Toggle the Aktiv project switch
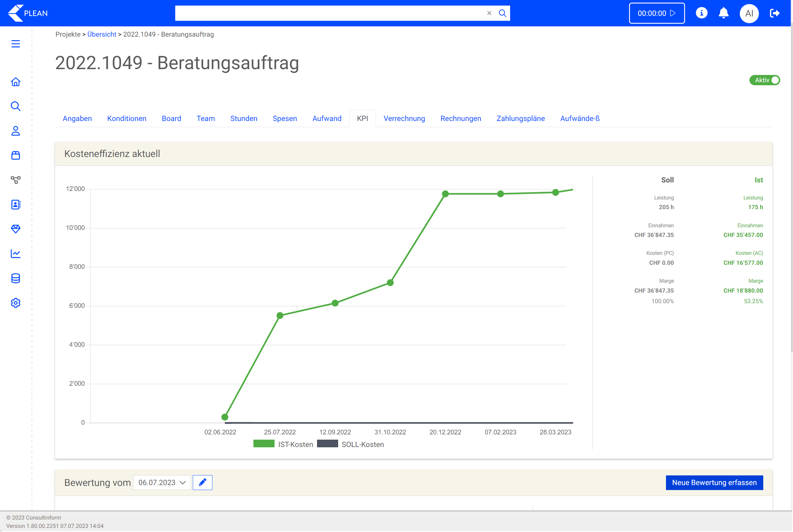 764,80
